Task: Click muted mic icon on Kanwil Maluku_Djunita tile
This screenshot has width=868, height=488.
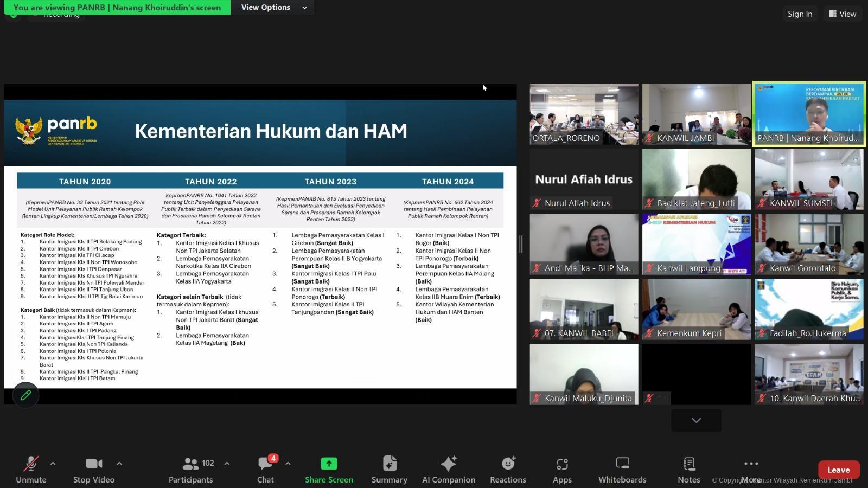Action: (x=537, y=399)
